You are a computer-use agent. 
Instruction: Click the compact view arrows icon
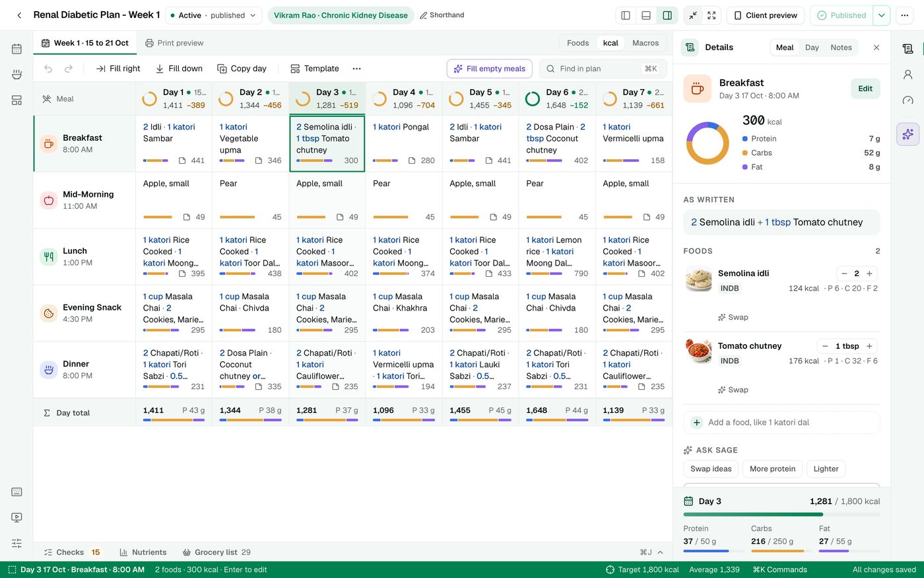click(x=693, y=15)
